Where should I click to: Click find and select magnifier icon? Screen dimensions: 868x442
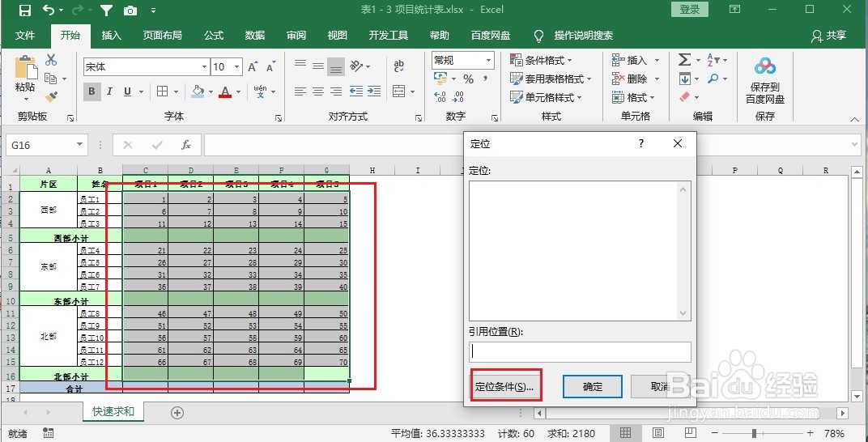713,79
